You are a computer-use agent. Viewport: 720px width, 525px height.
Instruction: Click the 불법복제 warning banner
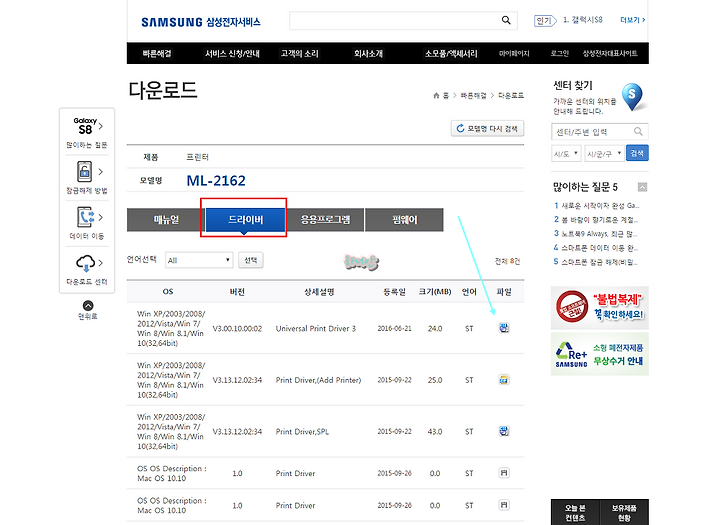pyautogui.click(x=600, y=308)
